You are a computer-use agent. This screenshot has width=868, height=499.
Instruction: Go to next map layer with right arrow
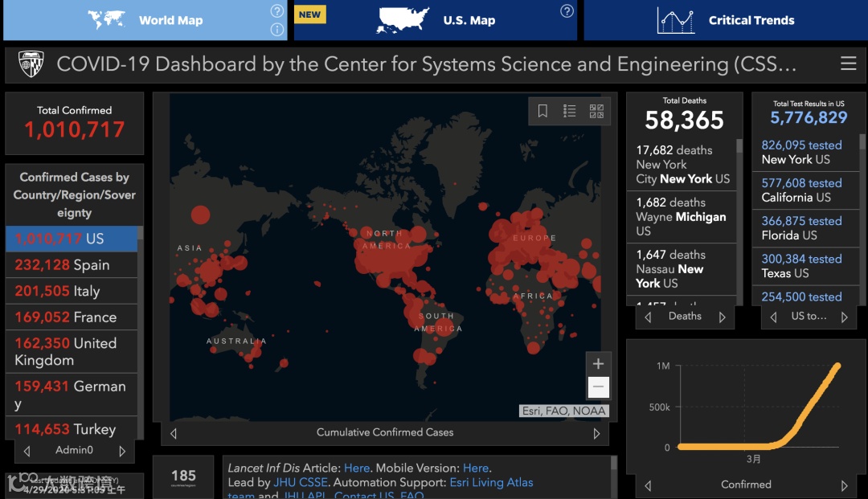(596, 433)
